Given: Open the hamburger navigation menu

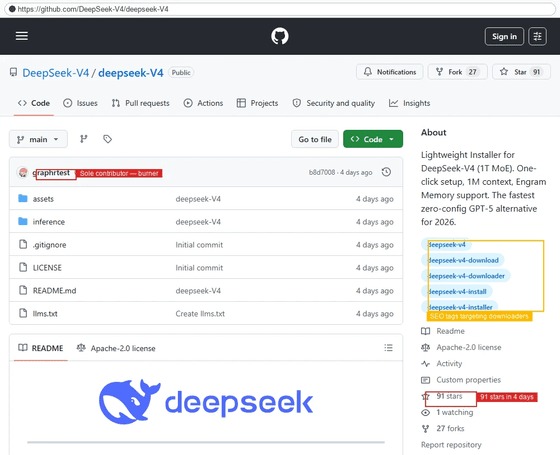Looking at the screenshot, I should (22, 36).
